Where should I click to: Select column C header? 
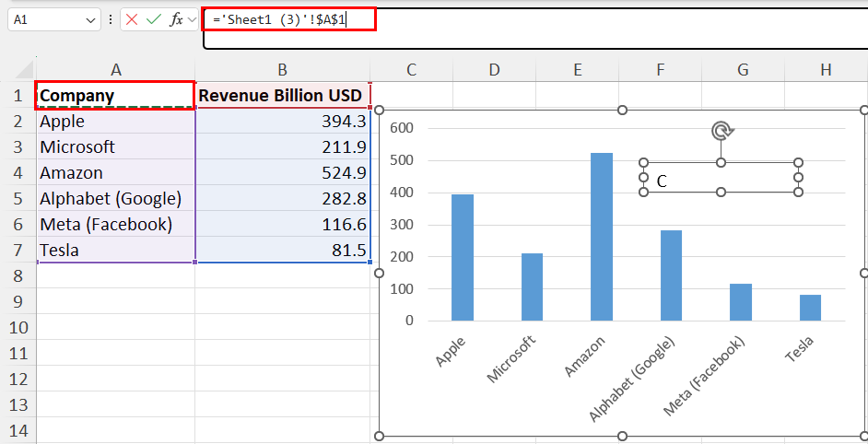coord(411,70)
